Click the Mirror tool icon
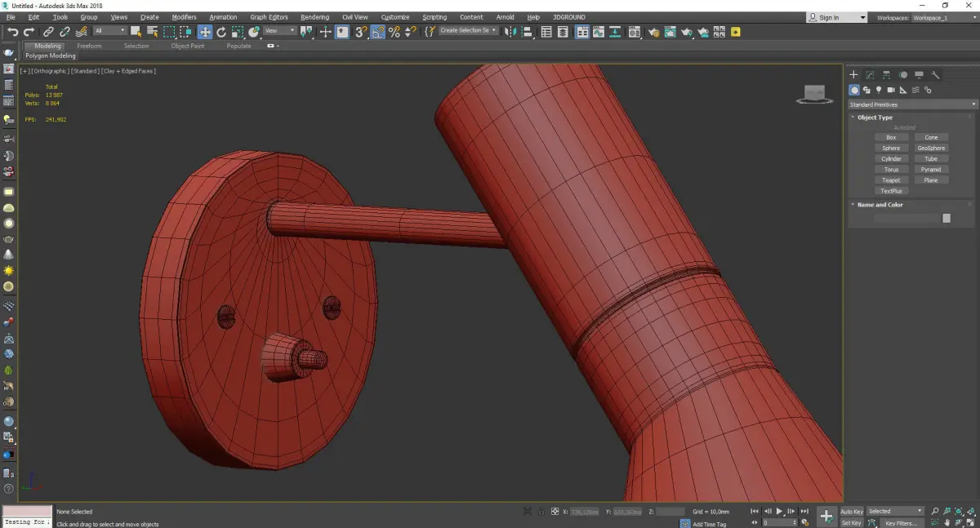Screen dimensions: 980x528 tap(510, 32)
